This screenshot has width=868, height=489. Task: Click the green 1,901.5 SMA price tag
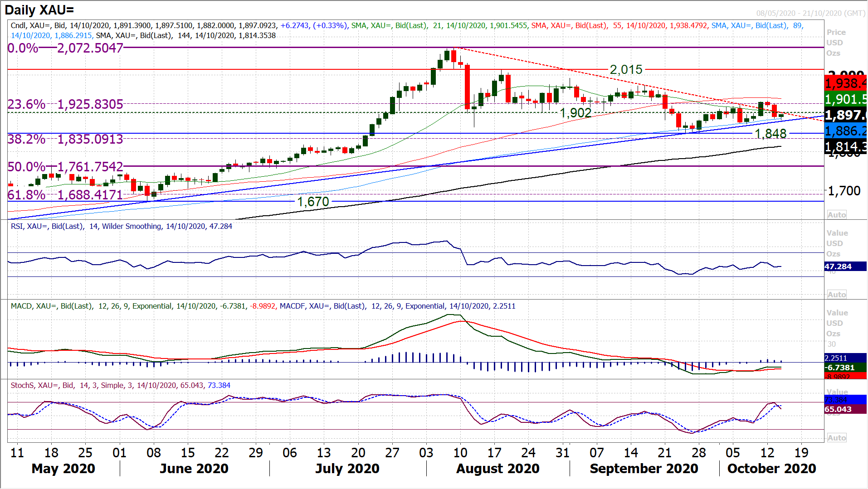pos(845,99)
